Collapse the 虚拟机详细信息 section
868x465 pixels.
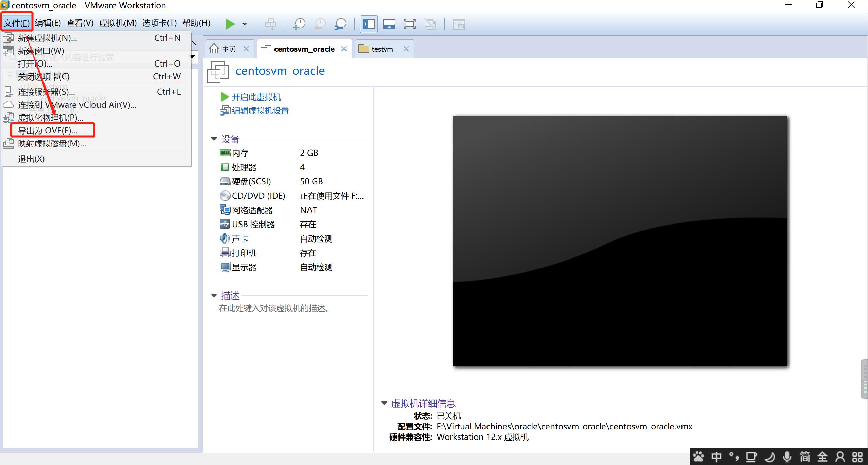coord(384,403)
